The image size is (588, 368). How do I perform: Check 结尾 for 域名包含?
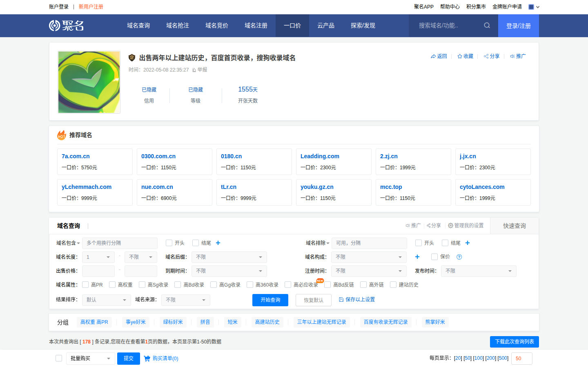tap(196, 243)
